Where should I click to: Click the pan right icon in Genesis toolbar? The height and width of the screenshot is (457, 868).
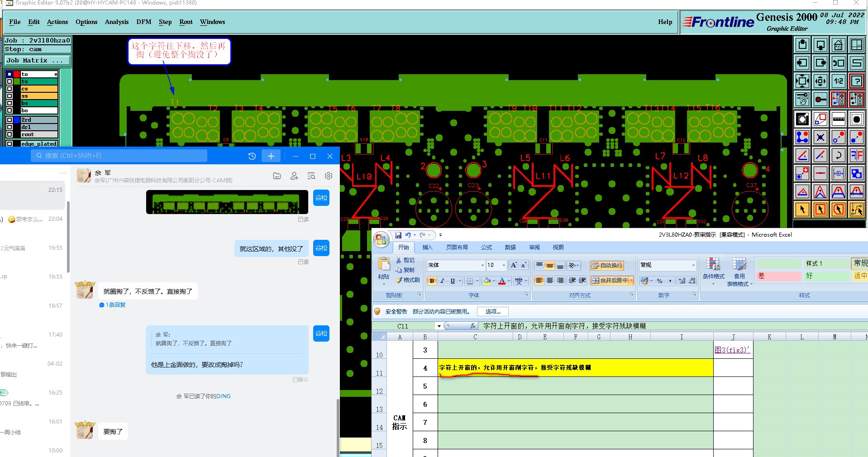click(x=820, y=63)
